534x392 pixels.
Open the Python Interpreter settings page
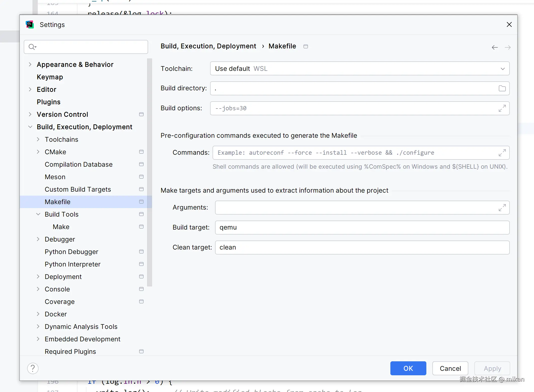[72, 264]
